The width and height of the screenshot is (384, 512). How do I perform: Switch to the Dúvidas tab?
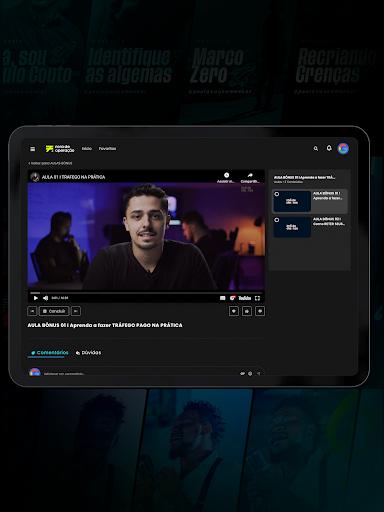coord(88,353)
